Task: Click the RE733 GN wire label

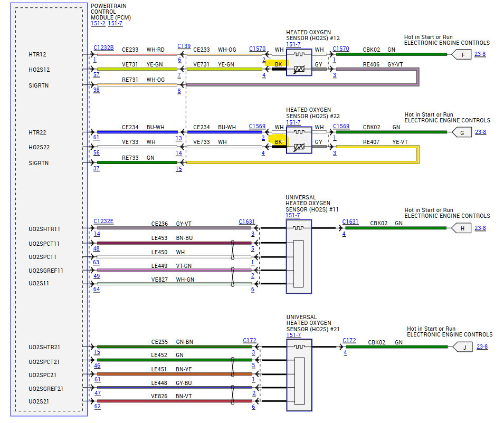Action: (138, 158)
